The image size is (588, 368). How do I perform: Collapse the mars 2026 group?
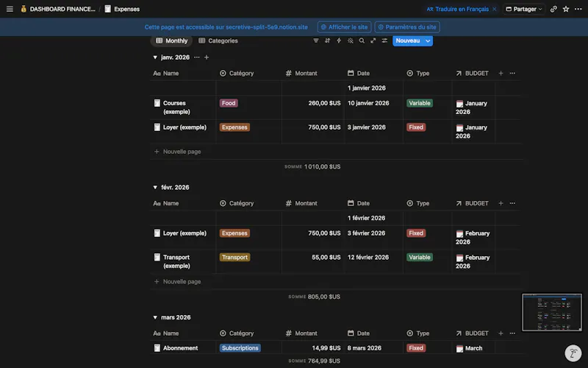(x=155, y=317)
